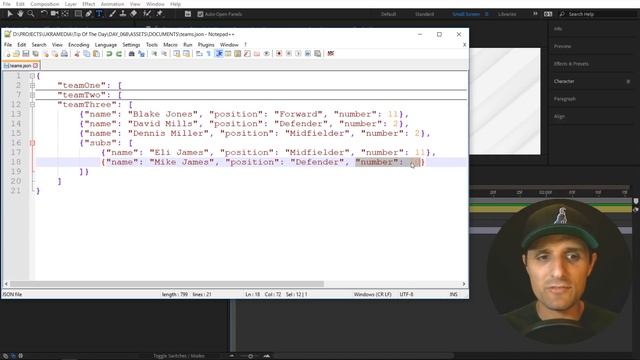Select the After Effects Rotation tool
This screenshot has width=640, height=360.
coord(44,14)
